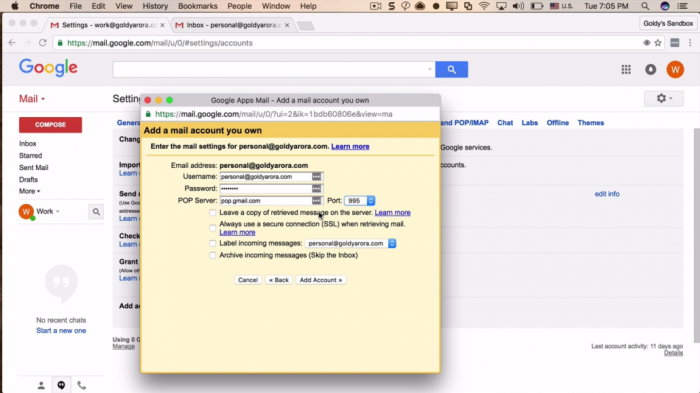Open the Chrome History menu

click(x=155, y=6)
